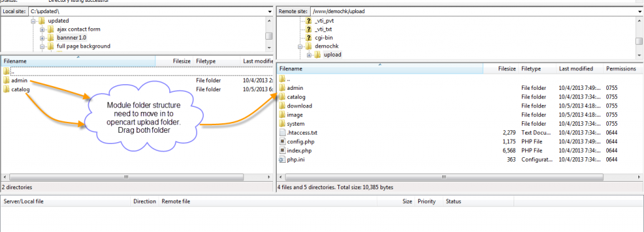Click the queue Status column header

coord(479,201)
